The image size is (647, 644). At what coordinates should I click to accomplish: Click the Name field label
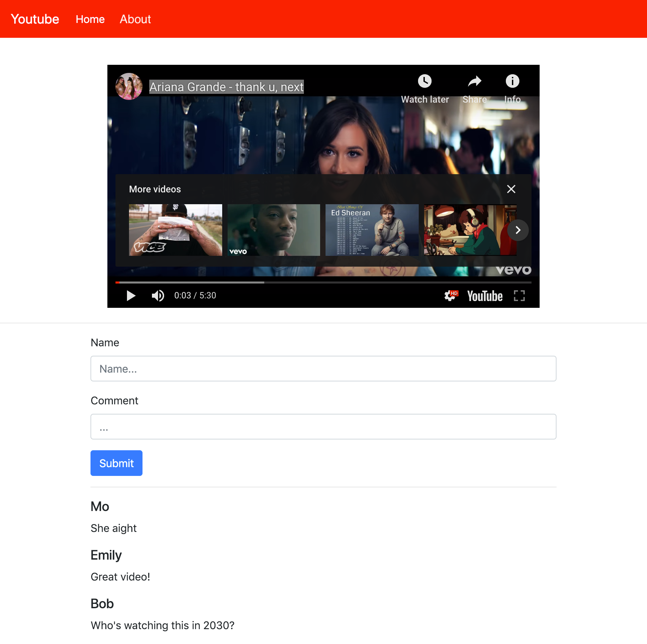coord(105,343)
